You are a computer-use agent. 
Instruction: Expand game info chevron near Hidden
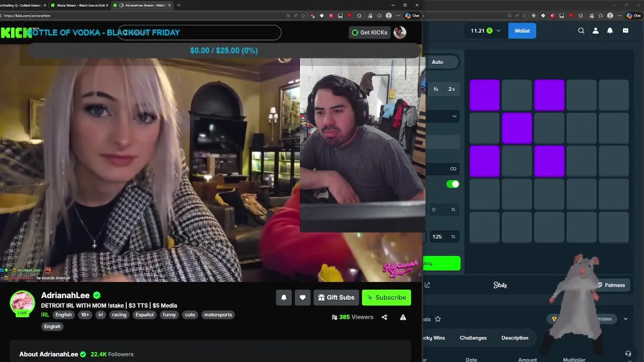pos(625,319)
